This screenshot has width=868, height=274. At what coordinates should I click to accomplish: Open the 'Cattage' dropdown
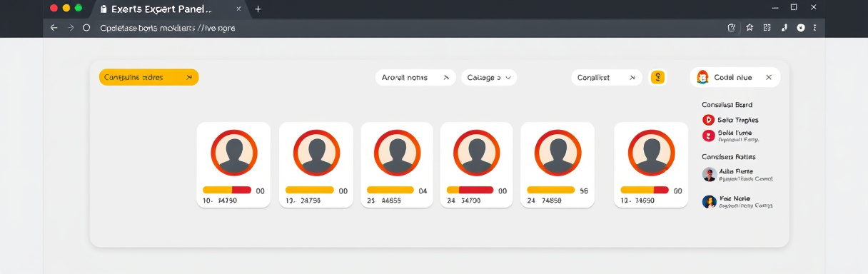coord(489,77)
